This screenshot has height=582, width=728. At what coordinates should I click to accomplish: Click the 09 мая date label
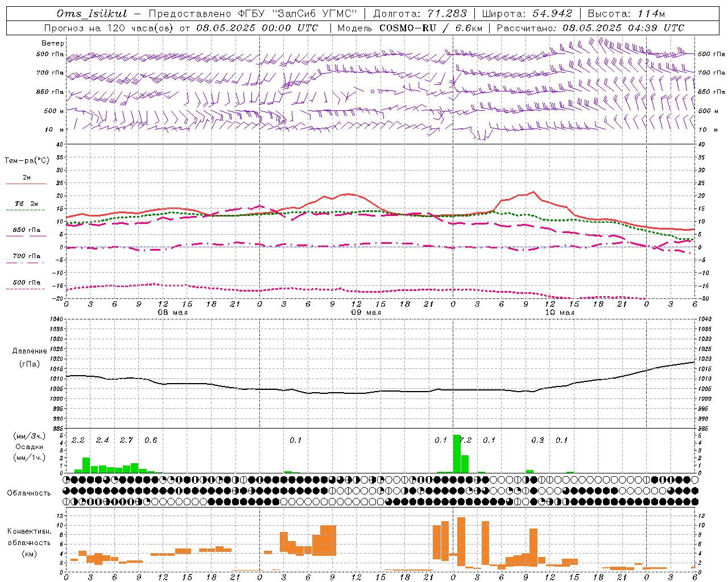[366, 313]
